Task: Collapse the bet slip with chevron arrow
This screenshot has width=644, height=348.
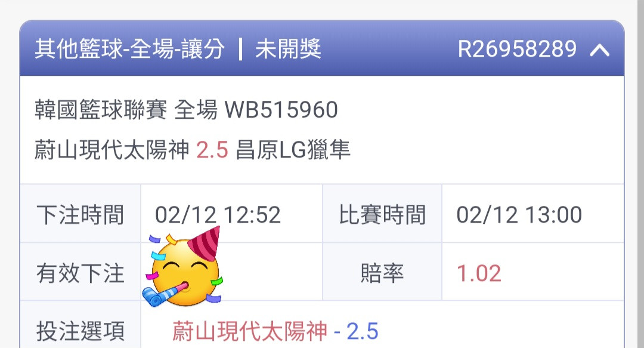Action: coord(600,50)
